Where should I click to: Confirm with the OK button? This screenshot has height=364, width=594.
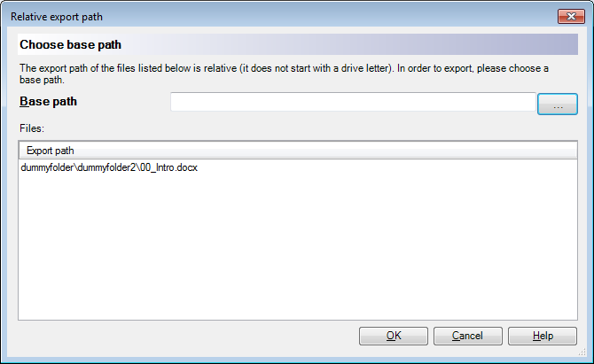pos(394,336)
